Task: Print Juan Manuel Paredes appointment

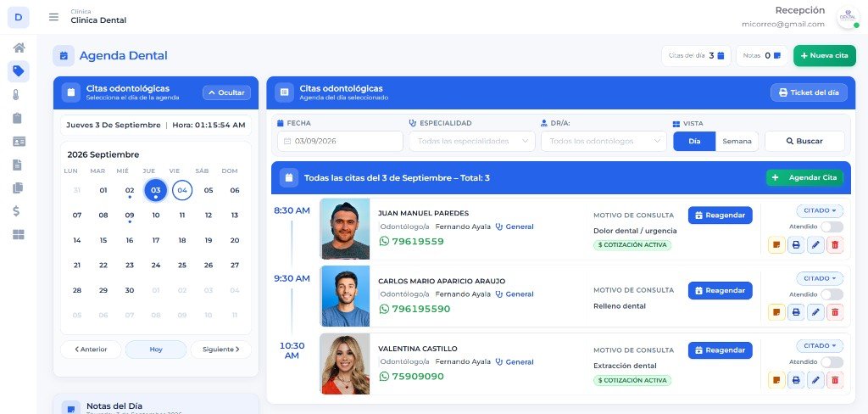Action: 796,244
